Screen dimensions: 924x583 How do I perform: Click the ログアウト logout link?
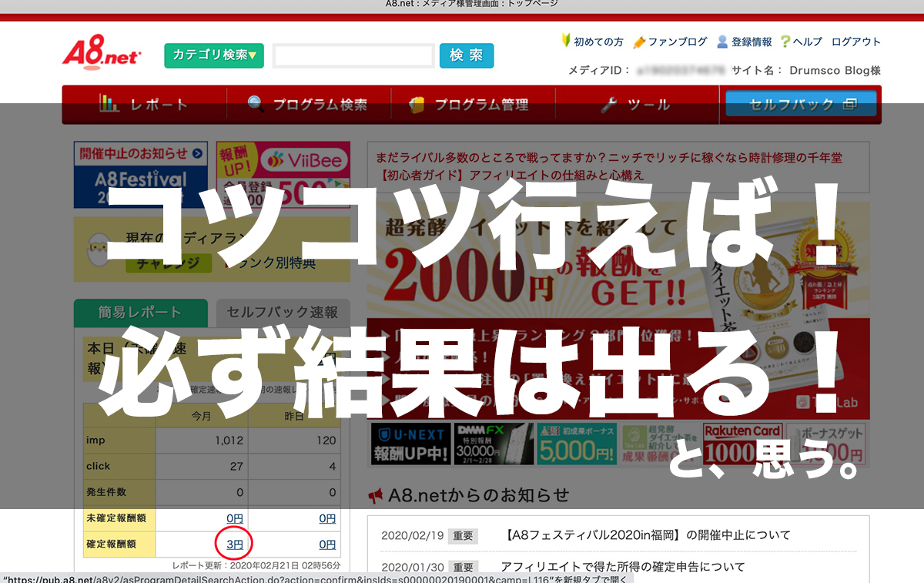coord(855,42)
